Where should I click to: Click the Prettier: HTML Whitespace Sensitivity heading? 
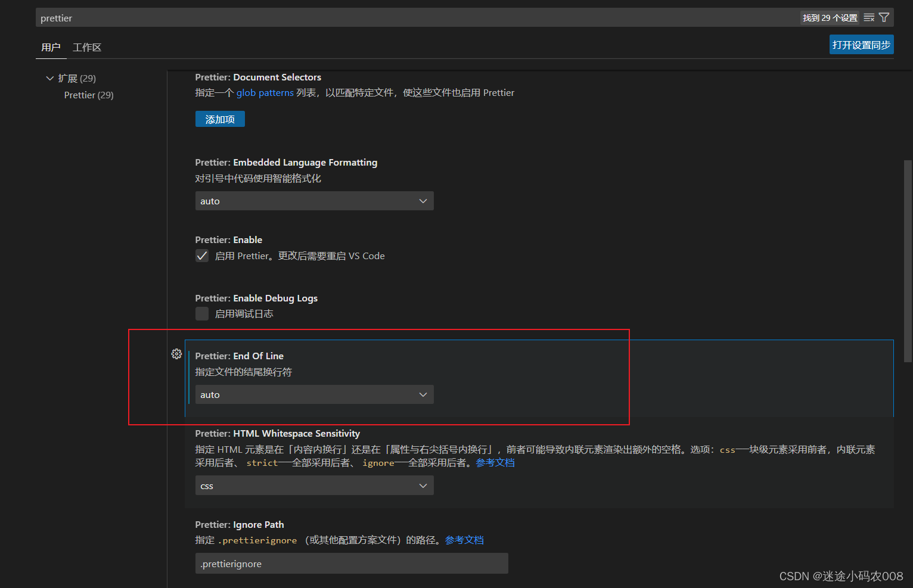click(278, 434)
